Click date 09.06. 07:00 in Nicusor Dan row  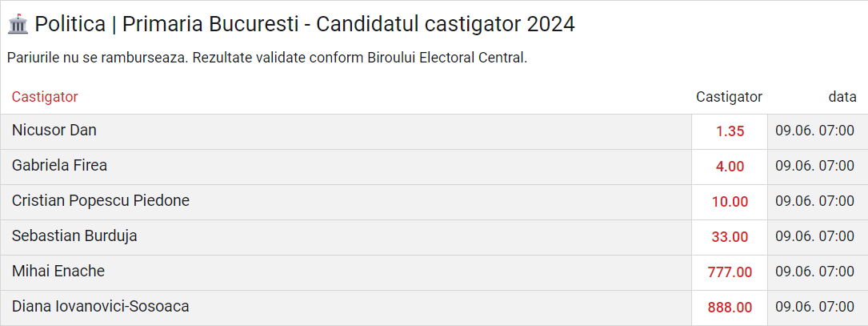pyautogui.click(x=814, y=131)
